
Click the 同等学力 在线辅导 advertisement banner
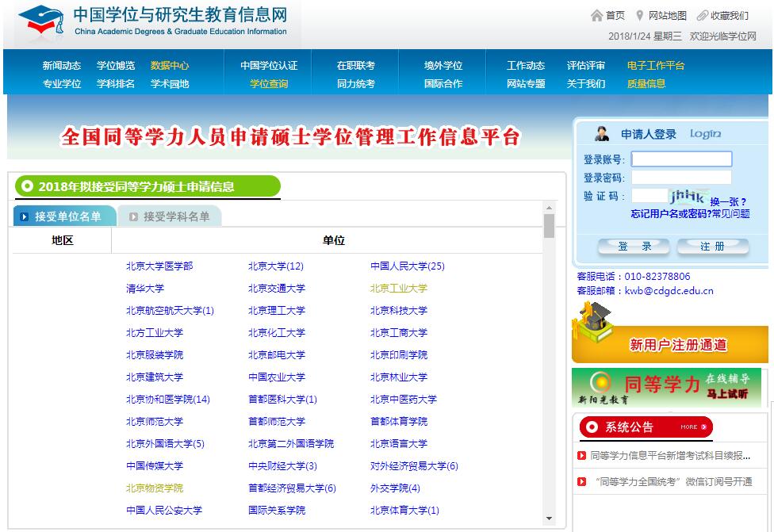[x=666, y=388]
